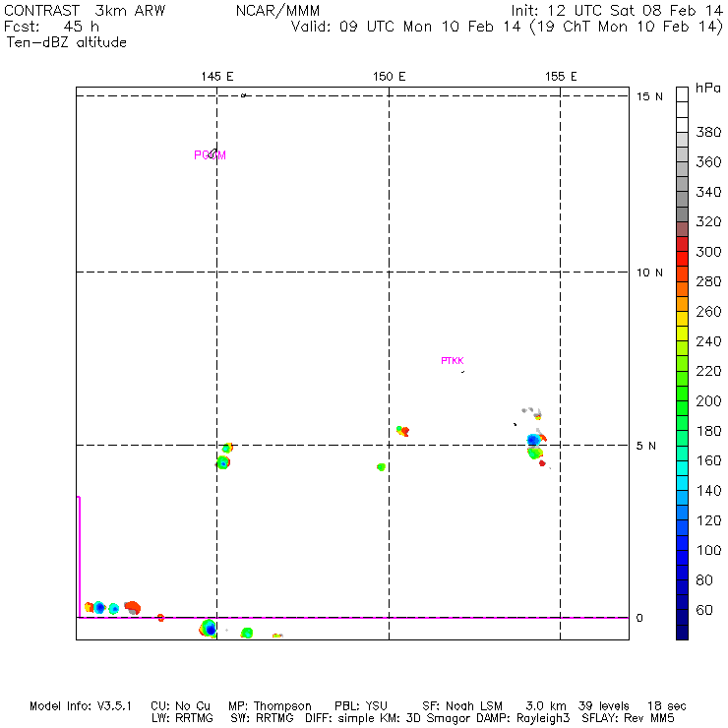The height and width of the screenshot is (728, 728).
Task: Click the 260 colorbar value
Action: pyautogui.click(x=708, y=311)
